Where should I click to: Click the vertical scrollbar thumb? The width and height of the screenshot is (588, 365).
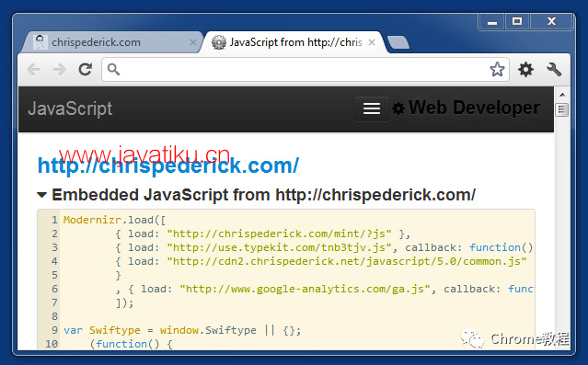(x=561, y=109)
